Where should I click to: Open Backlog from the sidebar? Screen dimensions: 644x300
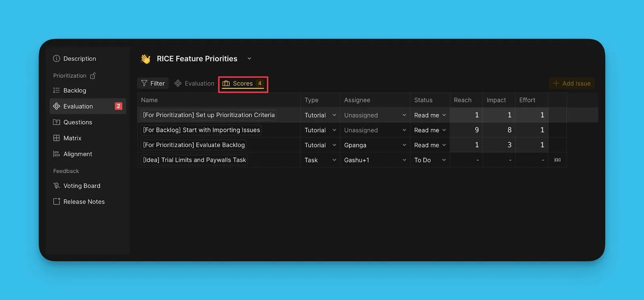pyautogui.click(x=74, y=91)
